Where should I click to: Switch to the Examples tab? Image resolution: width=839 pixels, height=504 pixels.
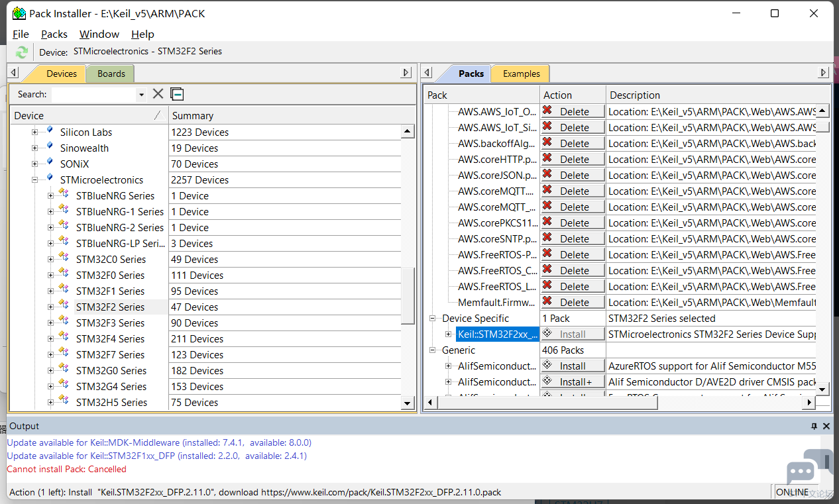click(522, 74)
